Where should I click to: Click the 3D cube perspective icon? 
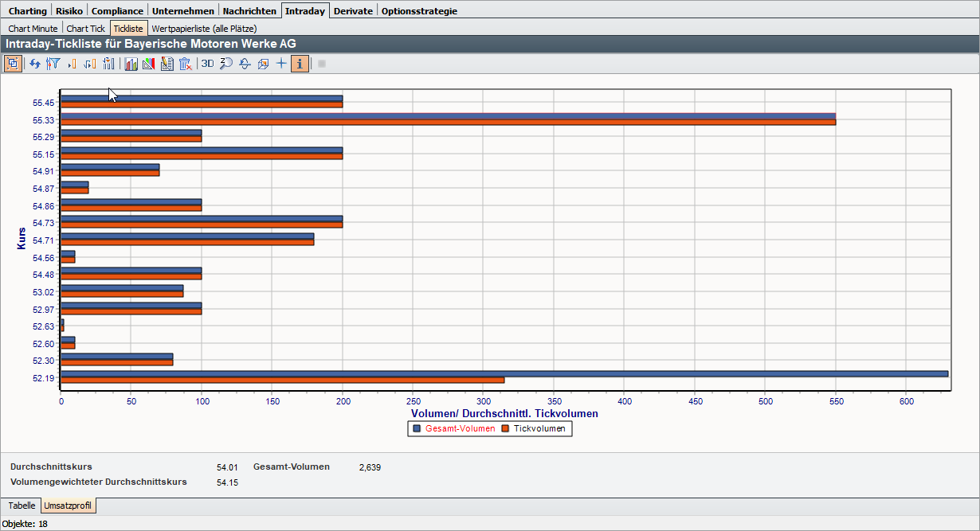tap(263, 64)
